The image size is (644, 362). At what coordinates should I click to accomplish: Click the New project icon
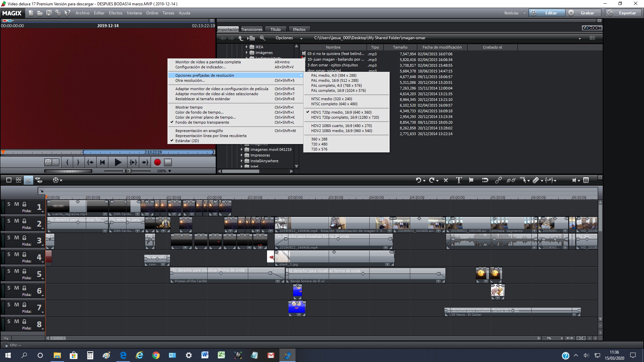pyautogui.click(x=31, y=13)
